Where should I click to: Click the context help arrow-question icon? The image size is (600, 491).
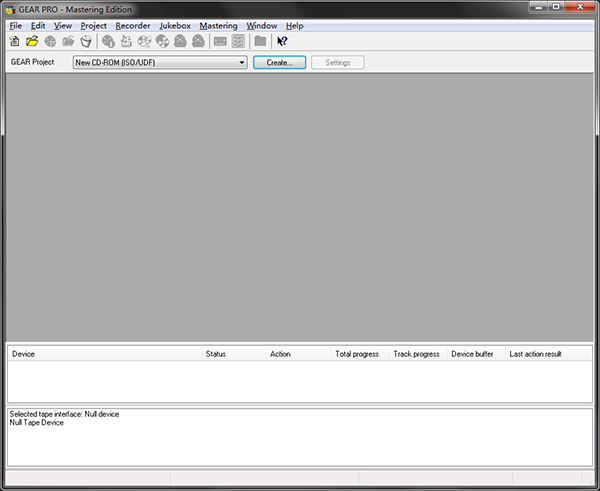(x=282, y=41)
